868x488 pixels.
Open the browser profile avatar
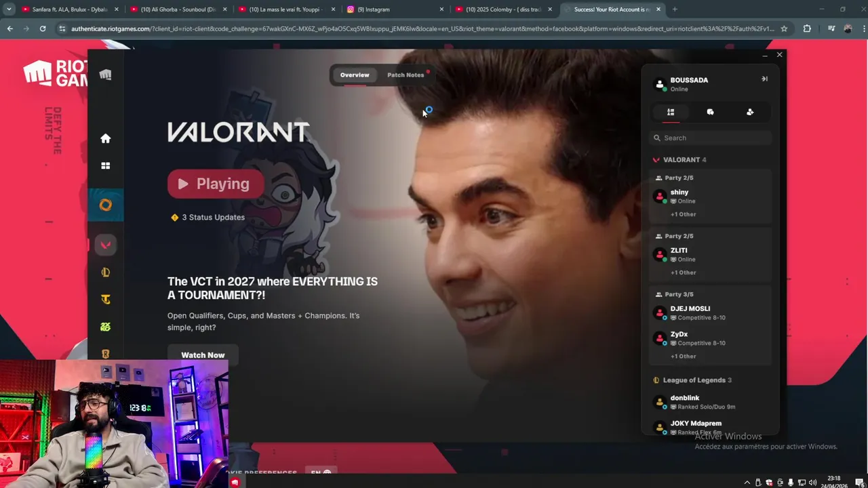(848, 28)
